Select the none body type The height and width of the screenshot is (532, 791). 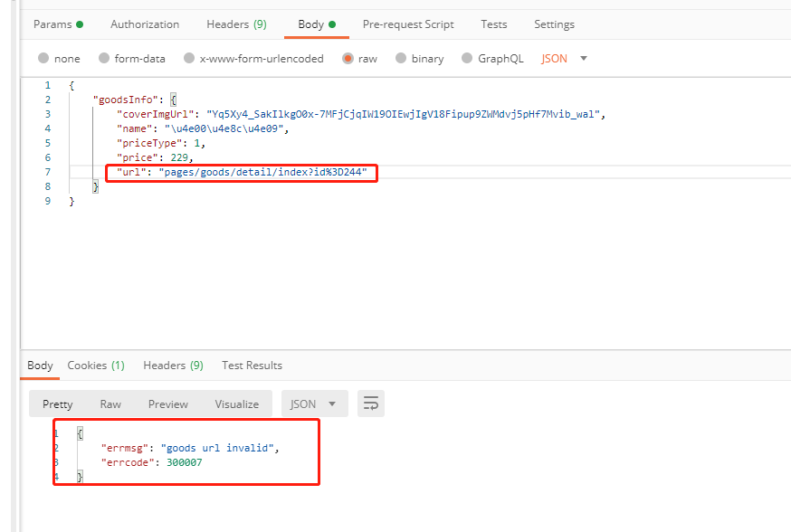pyautogui.click(x=59, y=59)
